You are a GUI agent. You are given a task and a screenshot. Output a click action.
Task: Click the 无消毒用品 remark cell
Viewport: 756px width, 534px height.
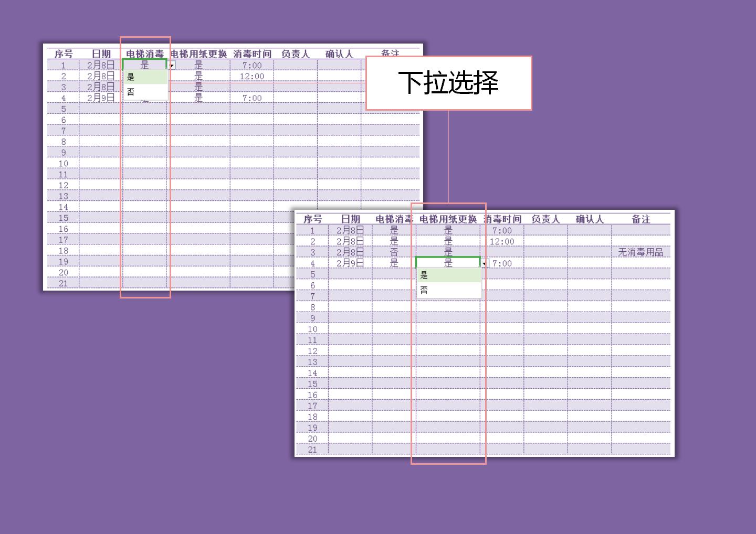(x=640, y=252)
